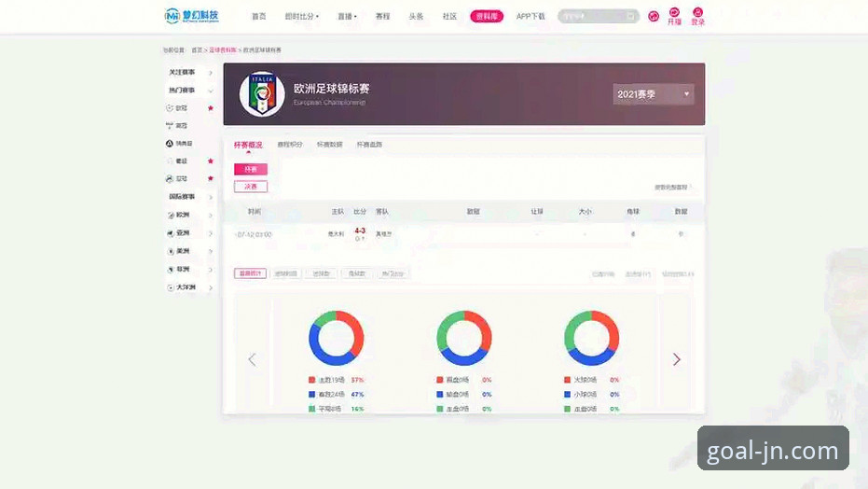The width and height of the screenshot is (868, 489).
Task: Open the 足球资料库 breadcrumb link
Action: coord(223,49)
